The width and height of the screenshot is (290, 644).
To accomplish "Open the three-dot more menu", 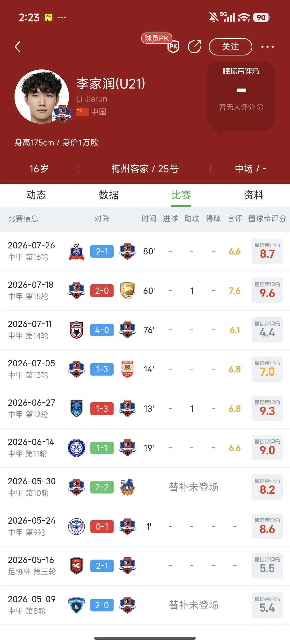I will 268,47.
